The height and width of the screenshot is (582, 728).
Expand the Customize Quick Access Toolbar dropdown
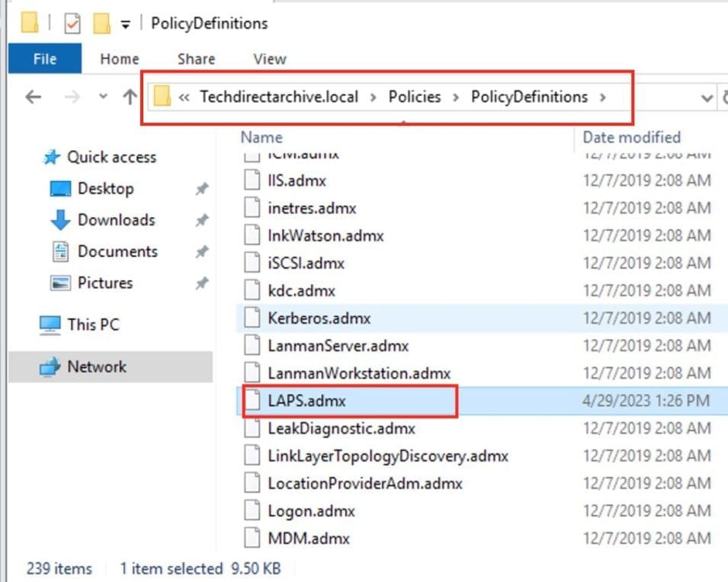[125, 24]
